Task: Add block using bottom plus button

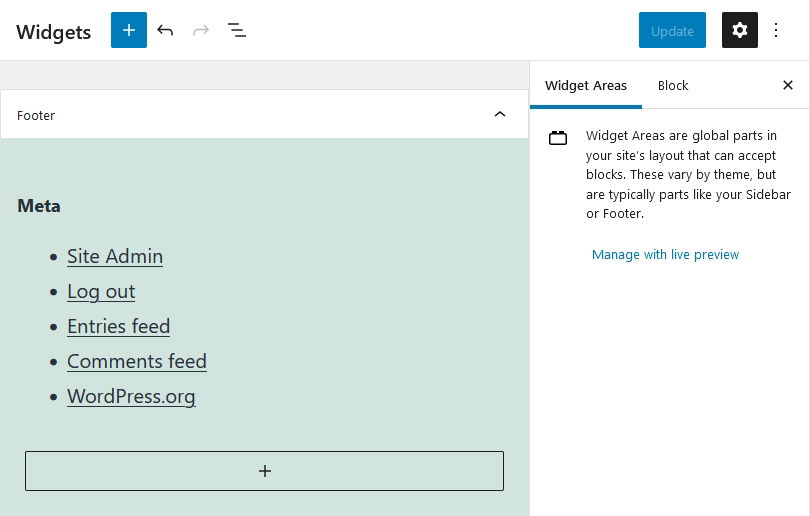Action: tap(264, 471)
